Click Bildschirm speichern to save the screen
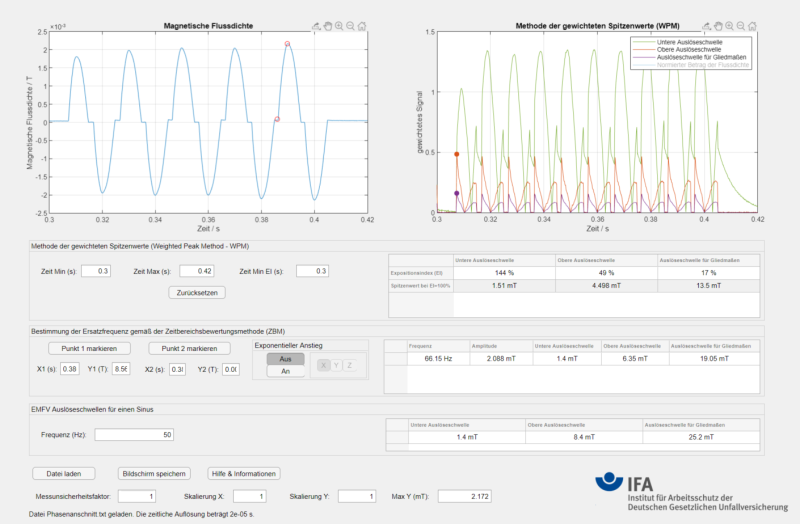This screenshot has height=524, width=800. [152, 473]
